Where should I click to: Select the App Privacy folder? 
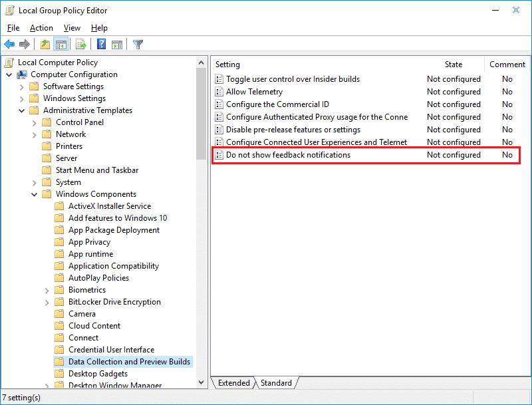[x=89, y=242]
